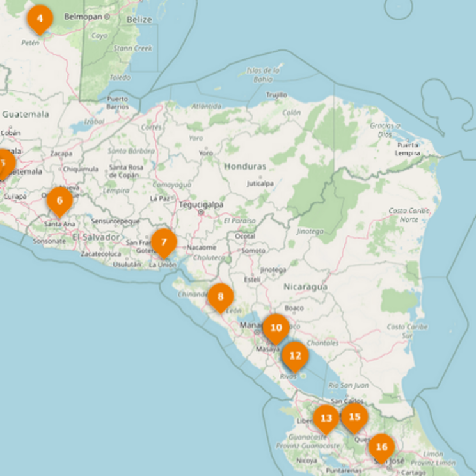
Task: Click the Río San Juan label
Action: (349, 386)
